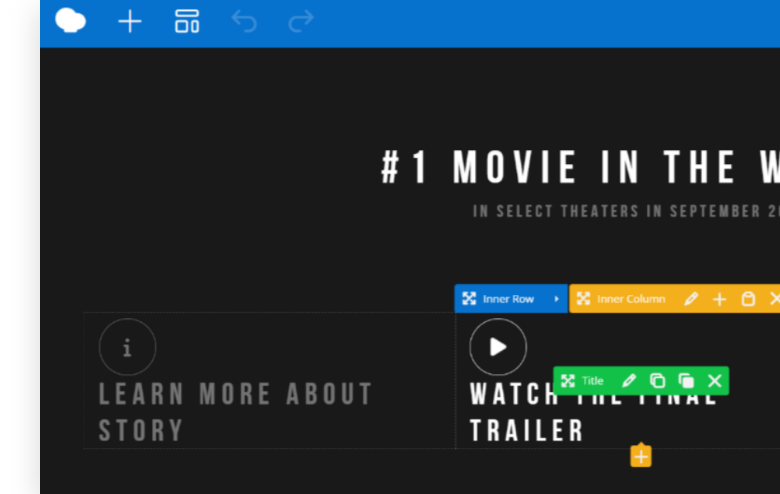Edit the Inner Column with pencil icon
The width and height of the screenshot is (780, 494).
click(691, 298)
